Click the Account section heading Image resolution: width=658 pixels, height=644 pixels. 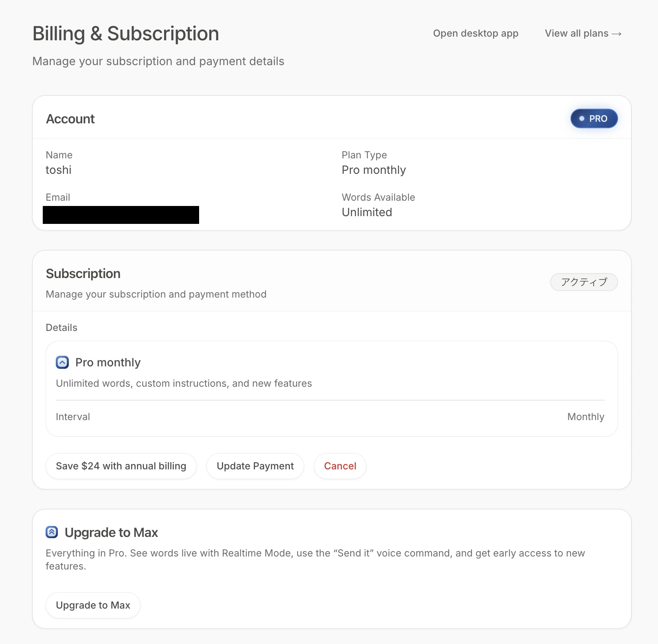coord(70,119)
